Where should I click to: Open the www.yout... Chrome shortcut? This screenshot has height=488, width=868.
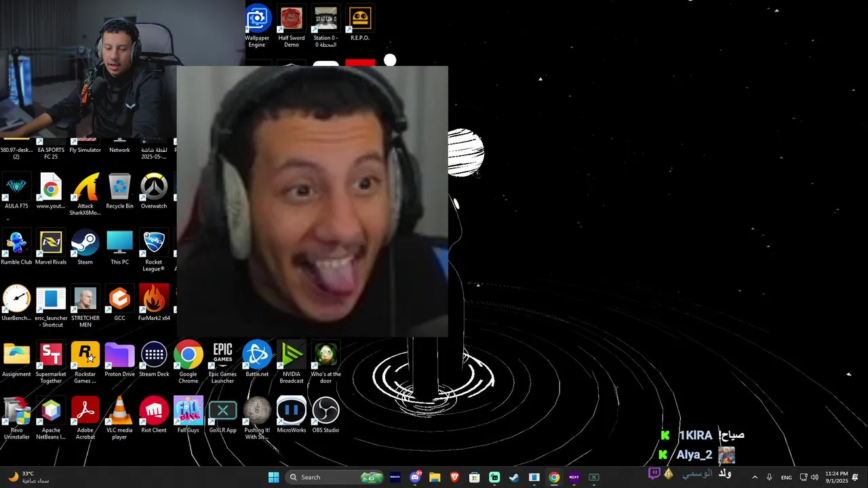[x=51, y=192]
